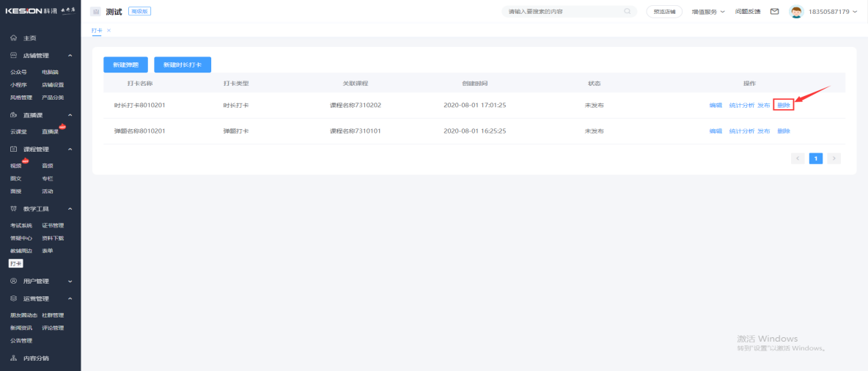Viewport: 868px width, 371px height.
Task: Go to next page arrow in pagination
Action: tap(834, 158)
